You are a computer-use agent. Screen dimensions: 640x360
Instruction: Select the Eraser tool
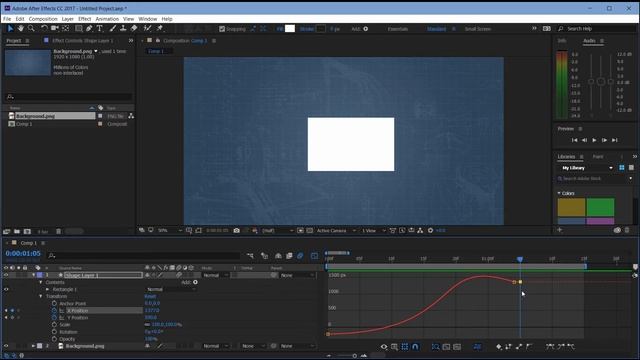(x=134, y=28)
